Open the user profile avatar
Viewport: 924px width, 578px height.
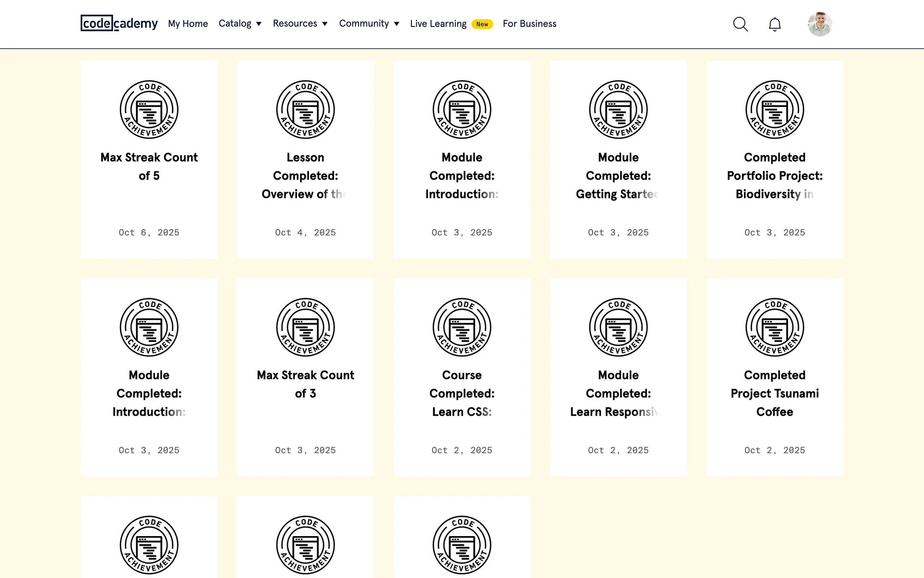click(820, 24)
